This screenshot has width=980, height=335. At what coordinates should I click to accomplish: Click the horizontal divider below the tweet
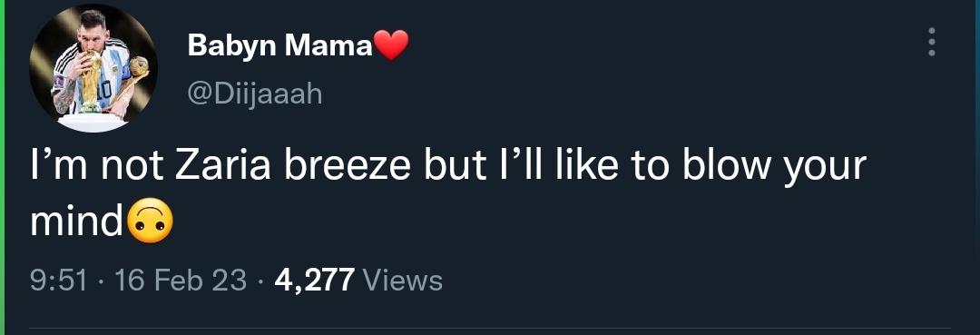(x=490, y=328)
